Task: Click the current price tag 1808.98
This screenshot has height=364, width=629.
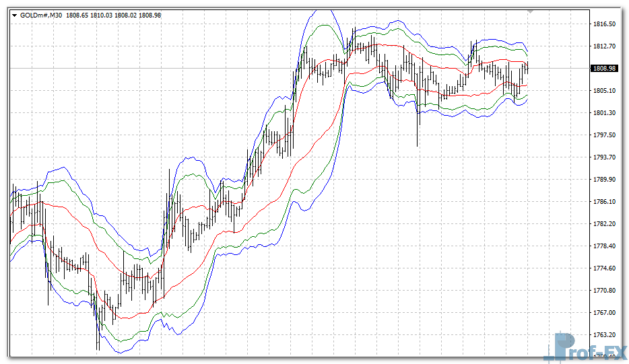Action: click(604, 68)
